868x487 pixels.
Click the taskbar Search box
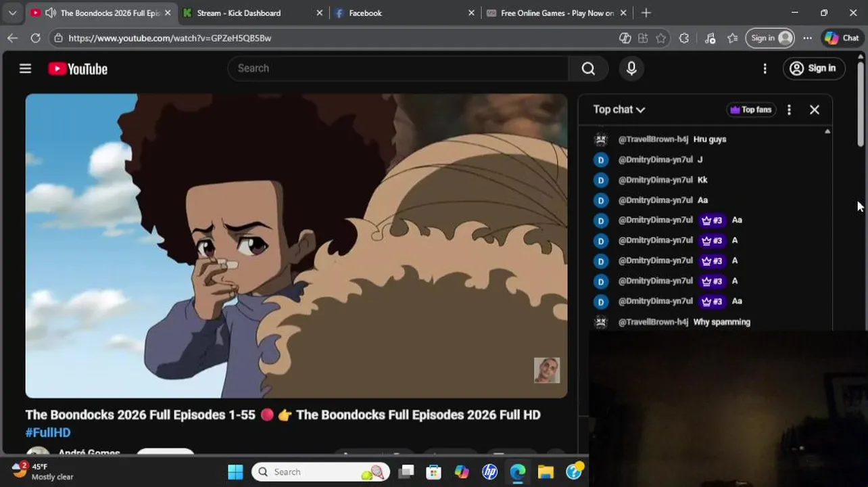(x=321, y=472)
